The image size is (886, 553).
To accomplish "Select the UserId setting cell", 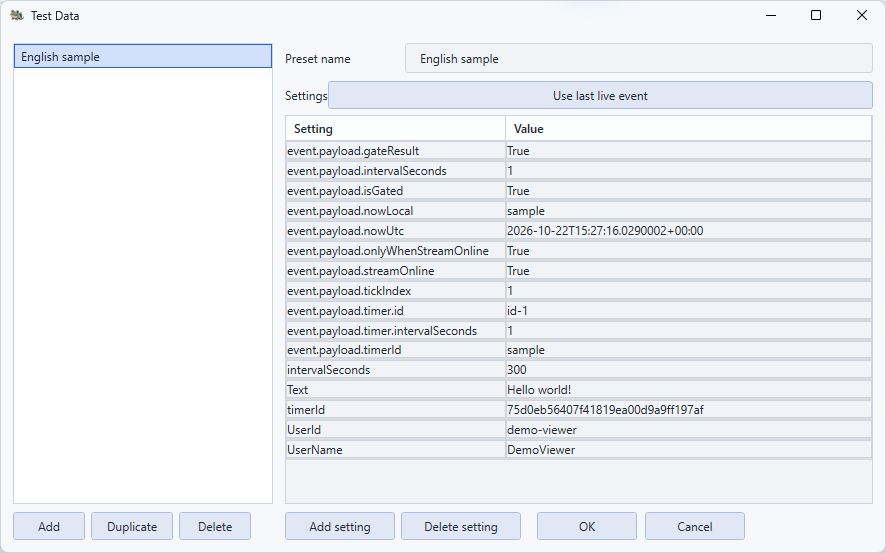I will 396,430.
